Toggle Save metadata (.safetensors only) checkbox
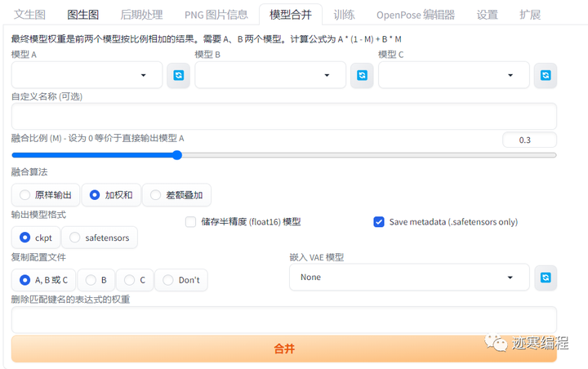 coord(379,222)
